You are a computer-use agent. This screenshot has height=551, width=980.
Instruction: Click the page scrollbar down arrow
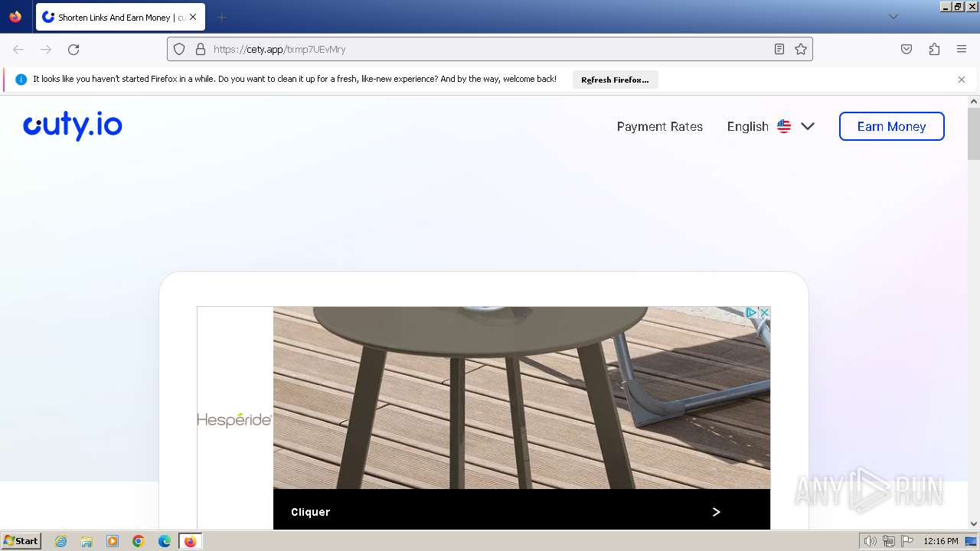coord(974,524)
